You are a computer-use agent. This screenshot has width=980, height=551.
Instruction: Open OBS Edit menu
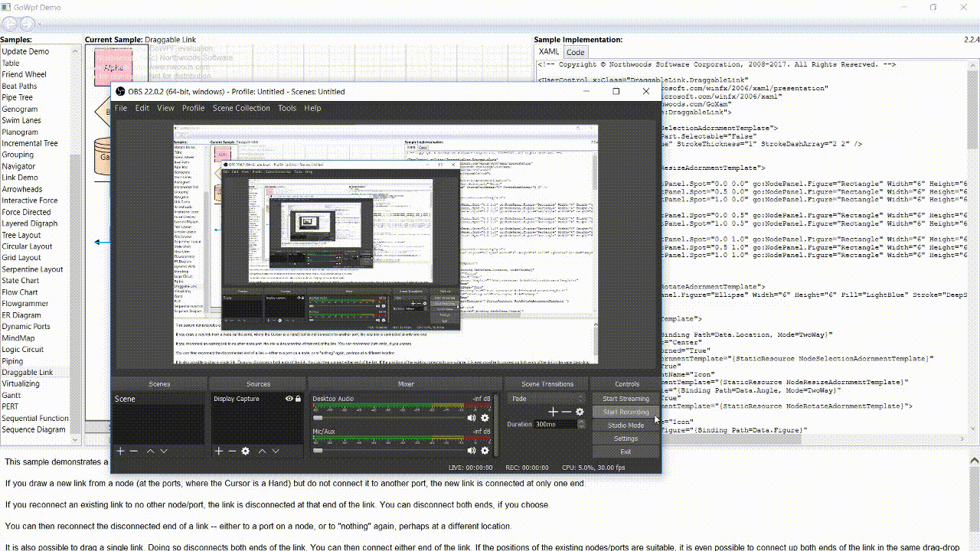coord(142,108)
